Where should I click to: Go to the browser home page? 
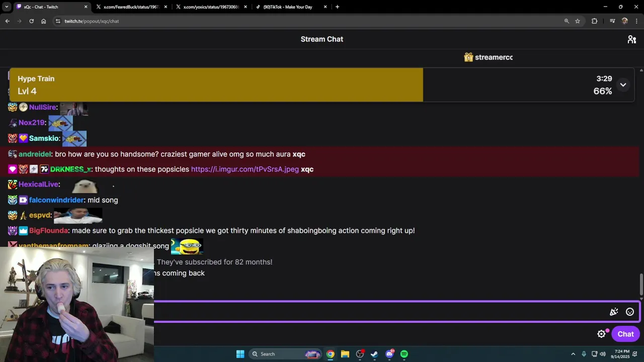coord(43,21)
